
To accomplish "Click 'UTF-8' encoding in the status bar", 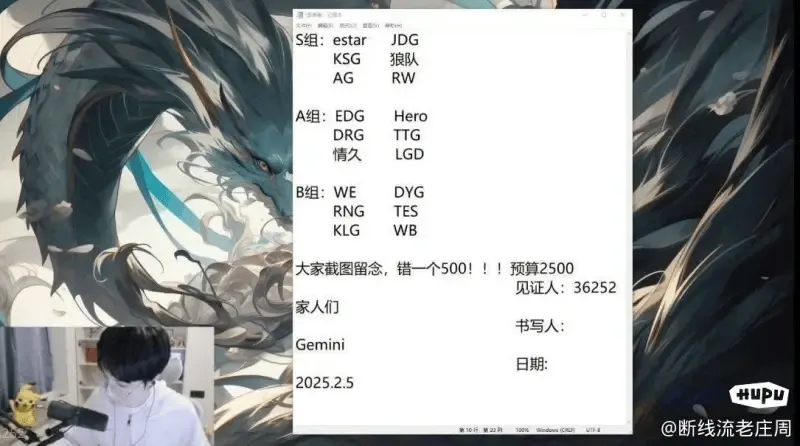I will coord(593,430).
